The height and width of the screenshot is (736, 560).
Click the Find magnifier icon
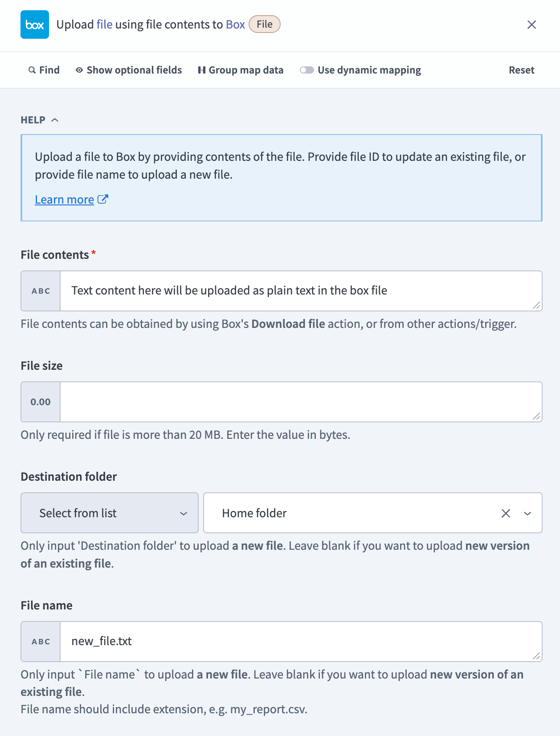[32, 70]
